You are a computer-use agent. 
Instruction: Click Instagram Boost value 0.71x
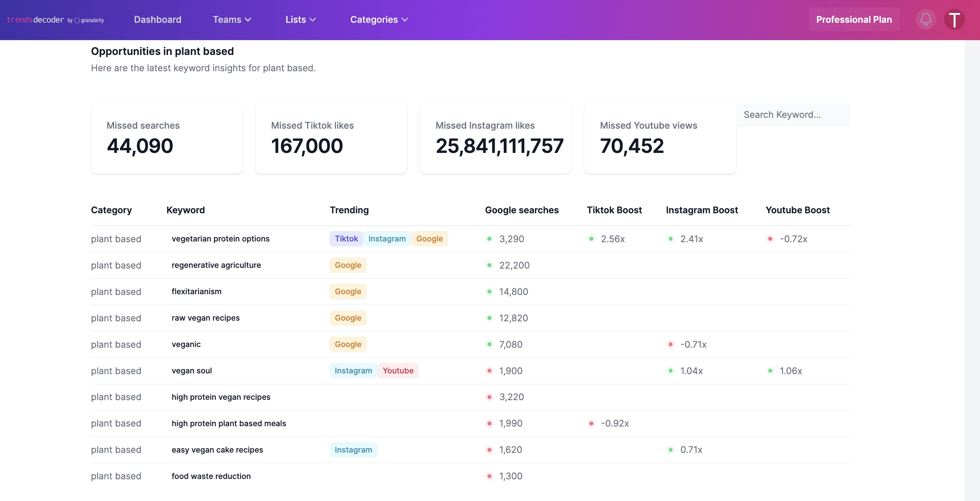[691, 450]
